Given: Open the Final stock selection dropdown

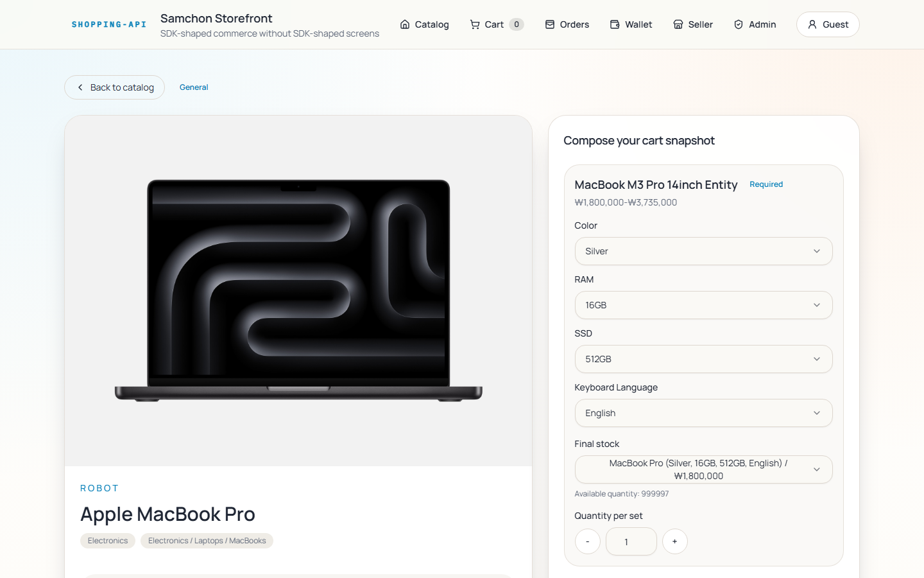Looking at the screenshot, I should pyautogui.click(x=703, y=469).
